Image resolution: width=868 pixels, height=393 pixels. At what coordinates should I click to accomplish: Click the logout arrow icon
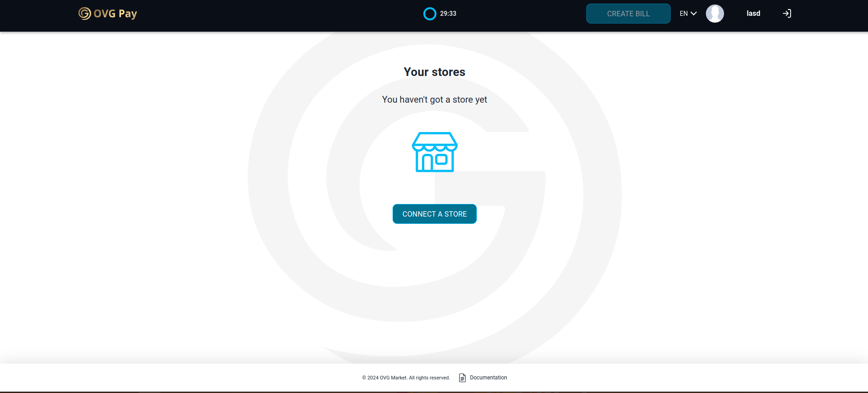pyautogui.click(x=787, y=14)
